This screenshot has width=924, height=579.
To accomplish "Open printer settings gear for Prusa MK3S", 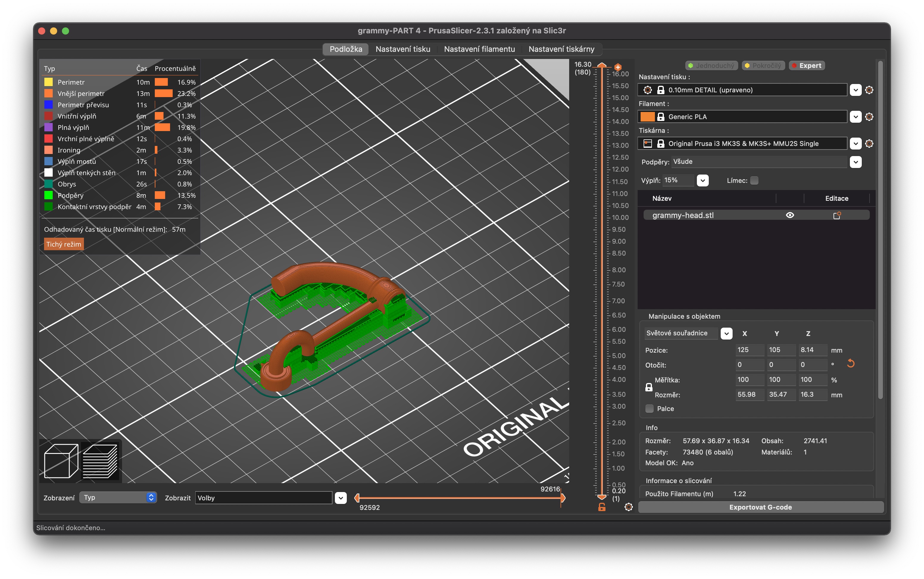I will click(869, 144).
